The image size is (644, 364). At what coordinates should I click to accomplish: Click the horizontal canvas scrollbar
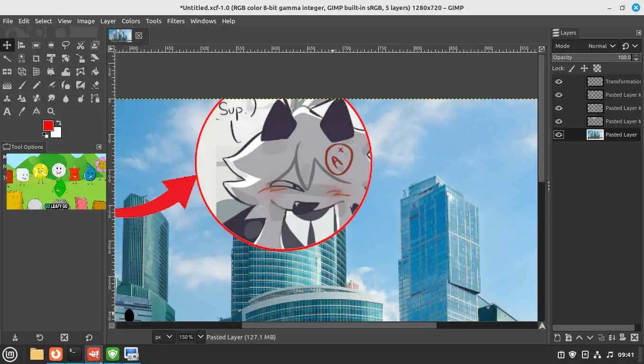(x=339, y=326)
